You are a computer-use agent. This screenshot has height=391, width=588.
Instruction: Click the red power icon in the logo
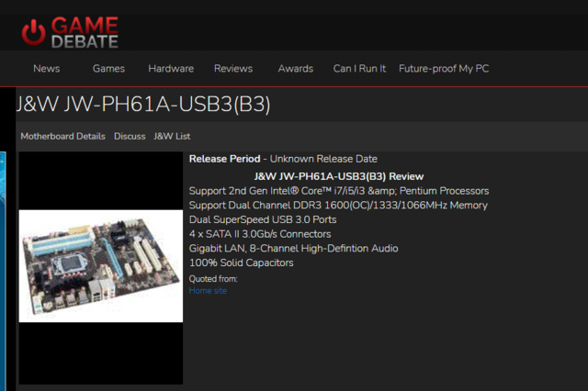pos(34,29)
